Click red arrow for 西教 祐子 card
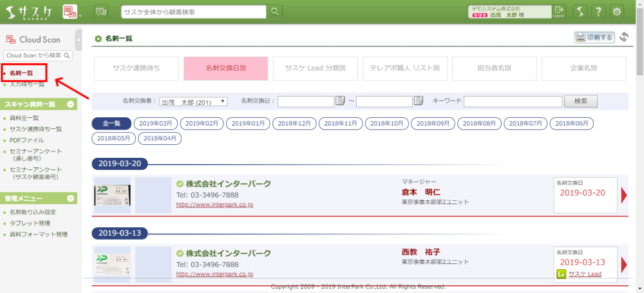 624,265
